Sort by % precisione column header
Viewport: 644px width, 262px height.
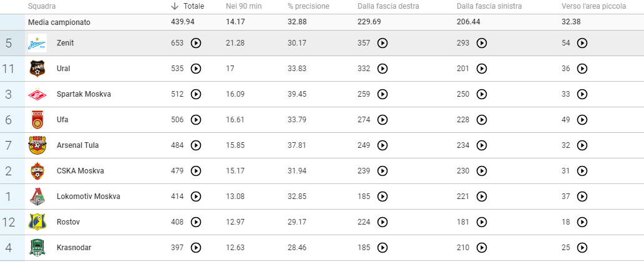pos(308,6)
